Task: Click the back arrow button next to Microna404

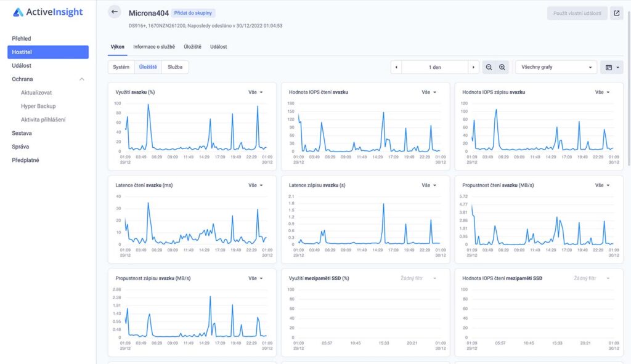Action: coord(114,12)
